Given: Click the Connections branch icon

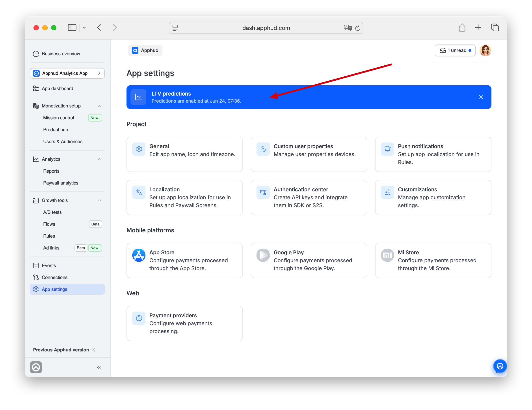Looking at the screenshot, I should tap(36, 277).
